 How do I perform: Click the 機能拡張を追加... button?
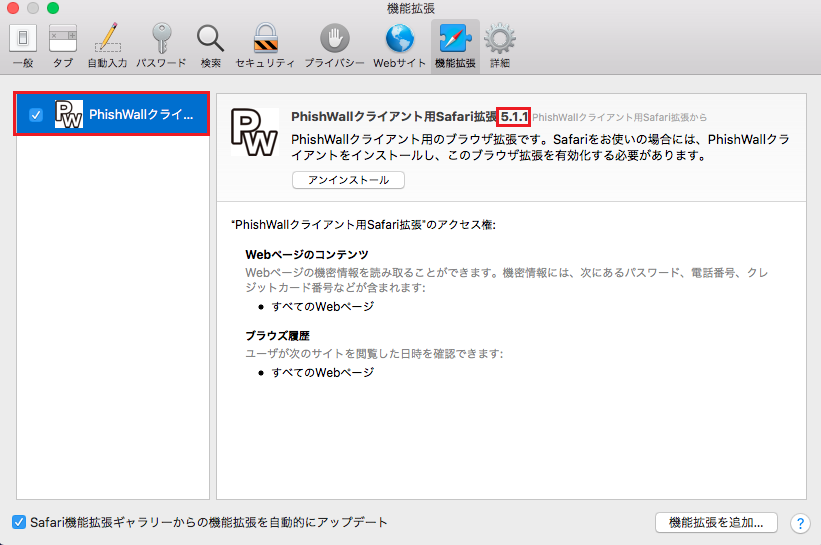[x=716, y=522]
